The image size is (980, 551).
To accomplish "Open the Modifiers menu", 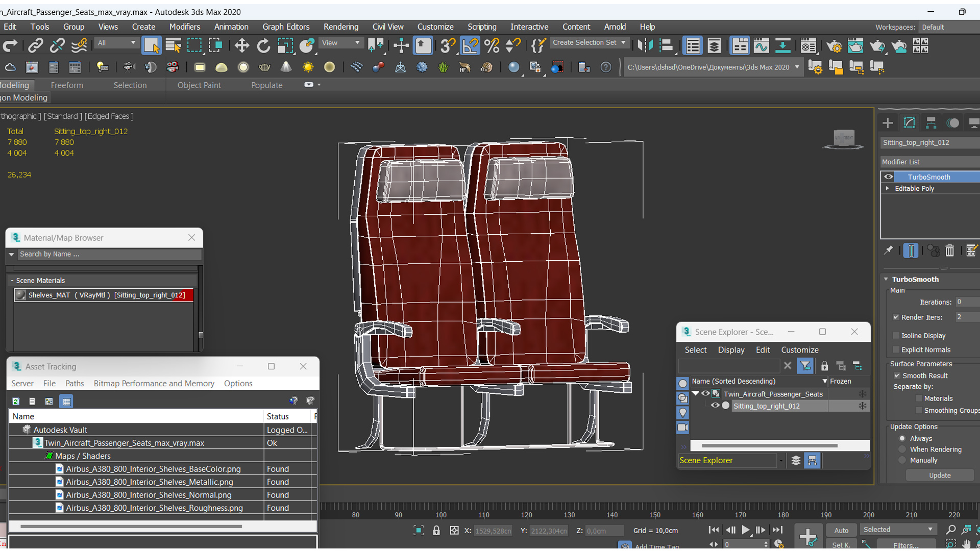I will (184, 27).
